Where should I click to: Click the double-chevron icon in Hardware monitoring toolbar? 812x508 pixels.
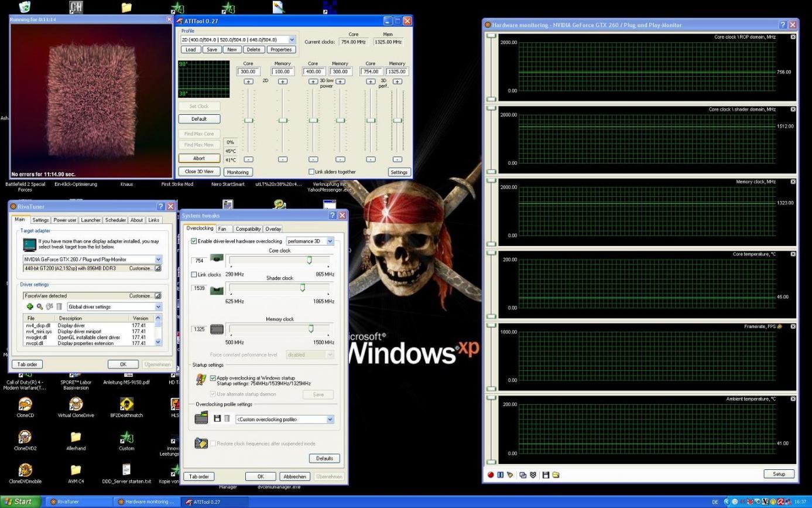[533, 475]
